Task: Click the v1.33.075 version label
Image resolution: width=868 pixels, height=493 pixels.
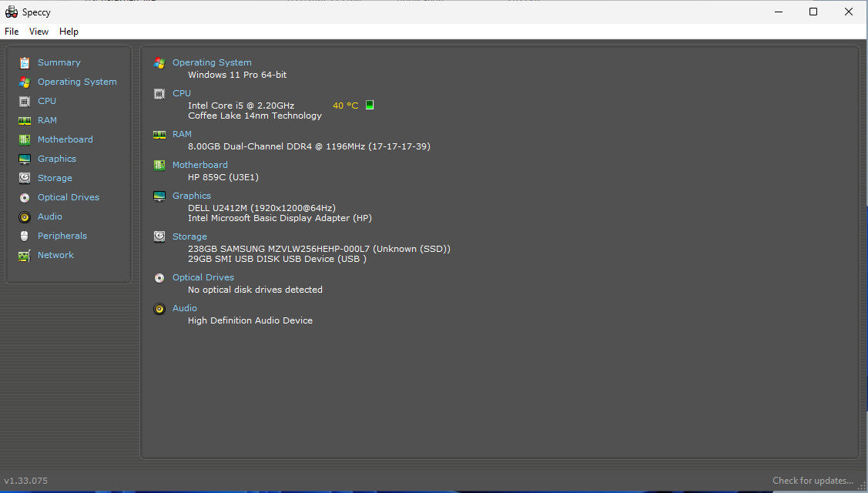Action: tap(26, 481)
